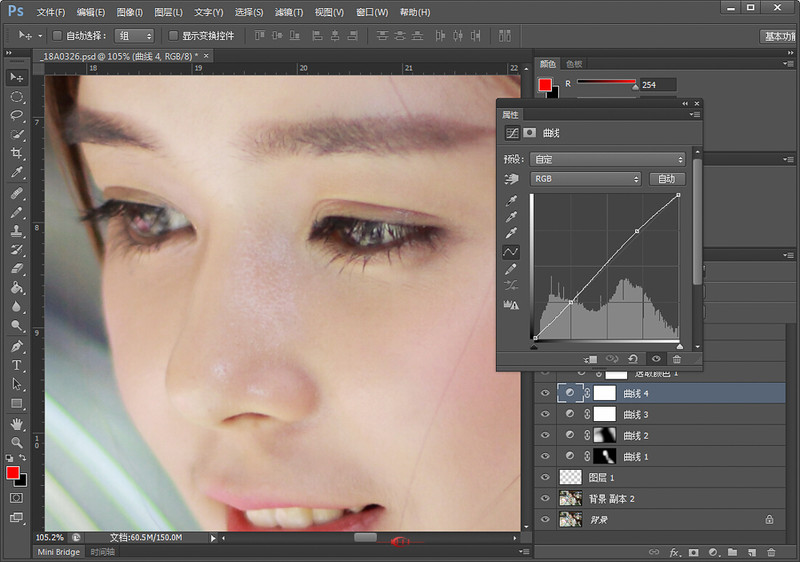Screen dimensions: 800x562
Task: Open the 预设 dropdown showing 自定
Action: coord(607,160)
